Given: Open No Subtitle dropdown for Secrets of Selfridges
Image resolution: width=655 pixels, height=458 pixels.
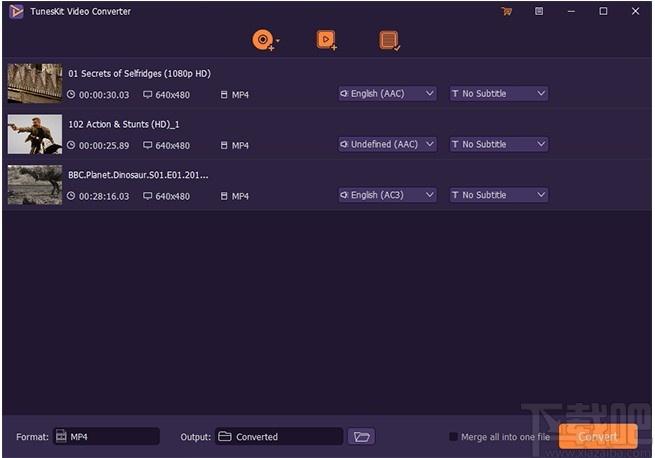Looking at the screenshot, I should [499, 94].
